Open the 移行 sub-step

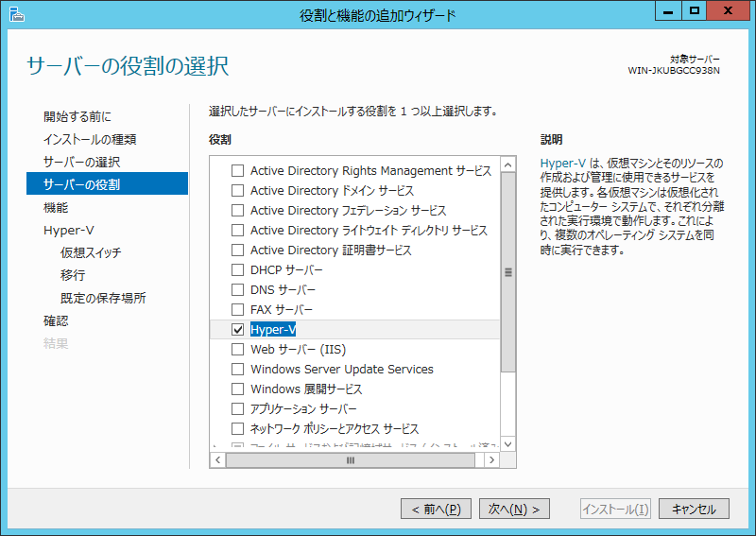coord(73,275)
